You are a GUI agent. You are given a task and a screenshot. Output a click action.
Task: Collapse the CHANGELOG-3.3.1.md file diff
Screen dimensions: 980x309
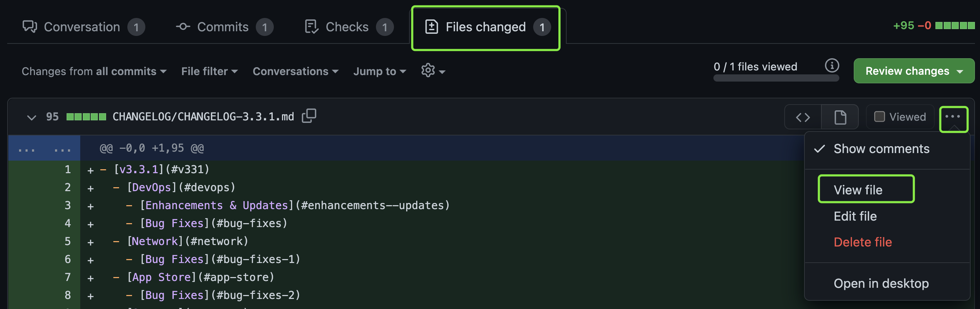point(32,117)
